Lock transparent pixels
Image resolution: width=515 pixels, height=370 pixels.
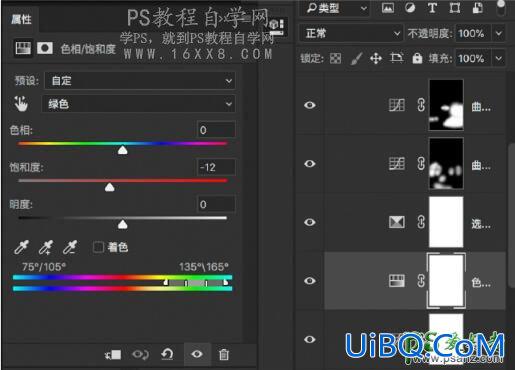click(x=335, y=59)
